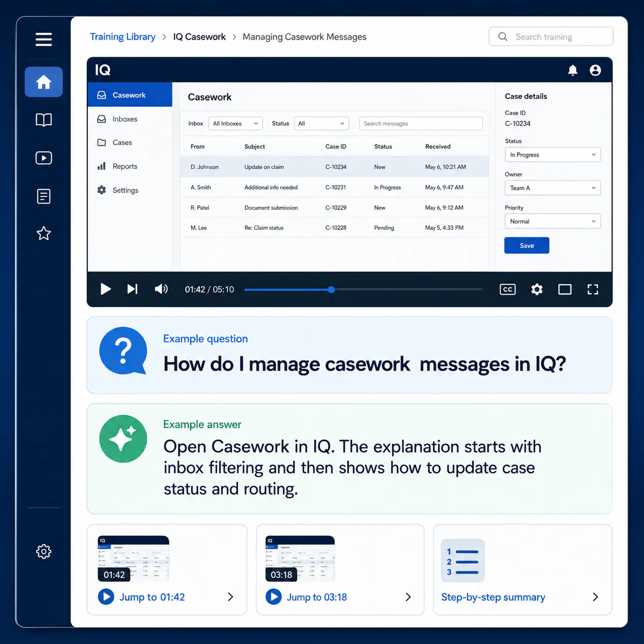Open sidebar settings gear icon
644x644 pixels.
(x=44, y=552)
